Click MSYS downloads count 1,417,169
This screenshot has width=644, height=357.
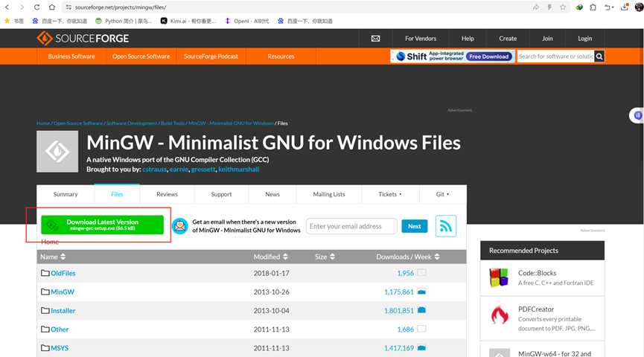click(399, 348)
